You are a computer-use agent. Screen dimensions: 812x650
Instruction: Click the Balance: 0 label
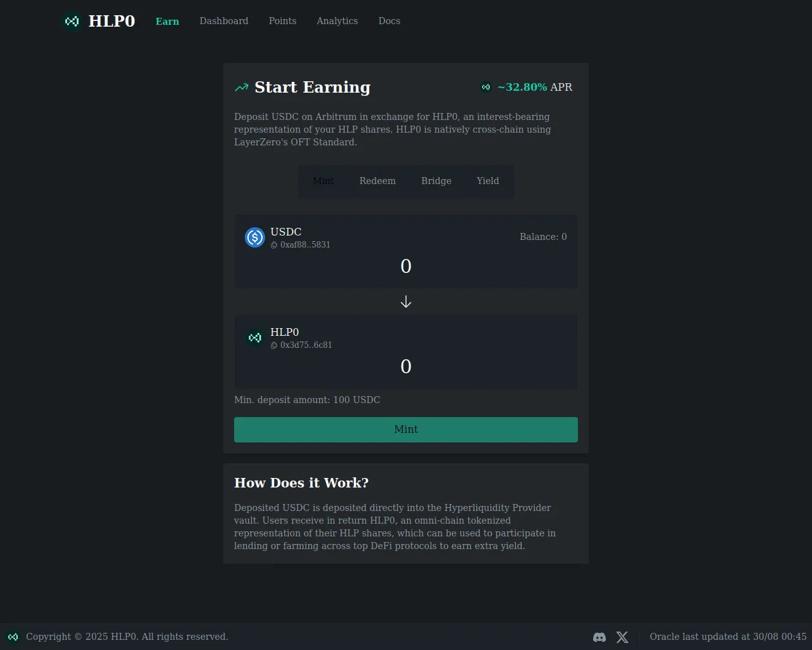click(544, 237)
